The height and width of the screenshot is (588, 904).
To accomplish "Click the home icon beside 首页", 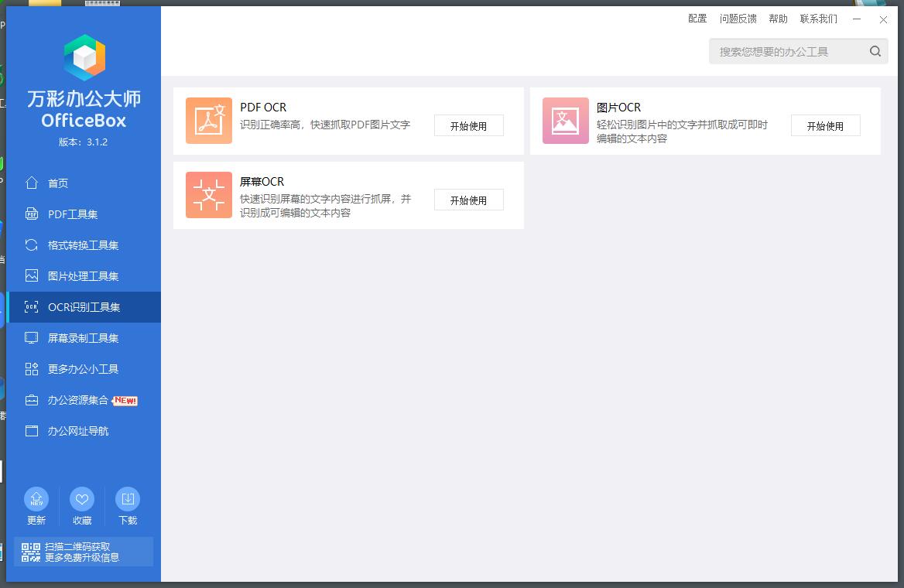I will click(x=32, y=183).
